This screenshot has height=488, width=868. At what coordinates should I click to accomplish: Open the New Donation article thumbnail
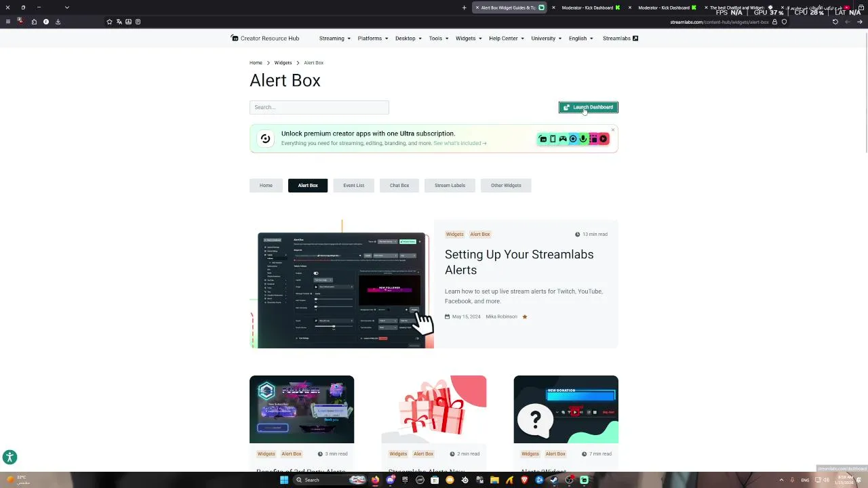566,409
